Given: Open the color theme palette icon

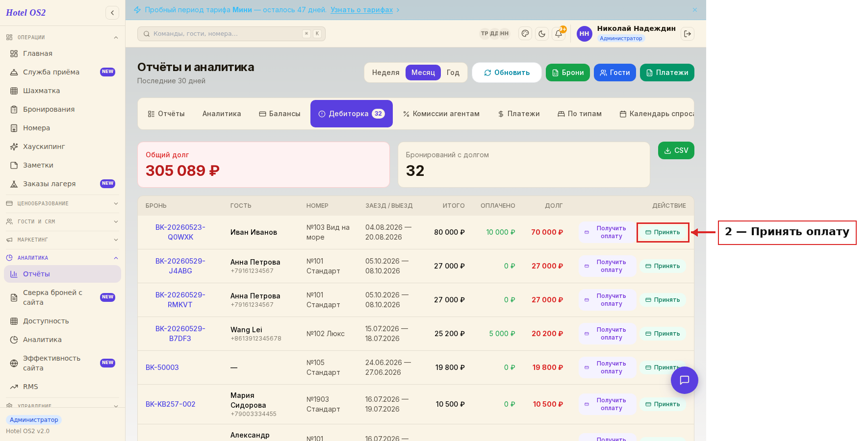Looking at the screenshot, I should 525,34.
